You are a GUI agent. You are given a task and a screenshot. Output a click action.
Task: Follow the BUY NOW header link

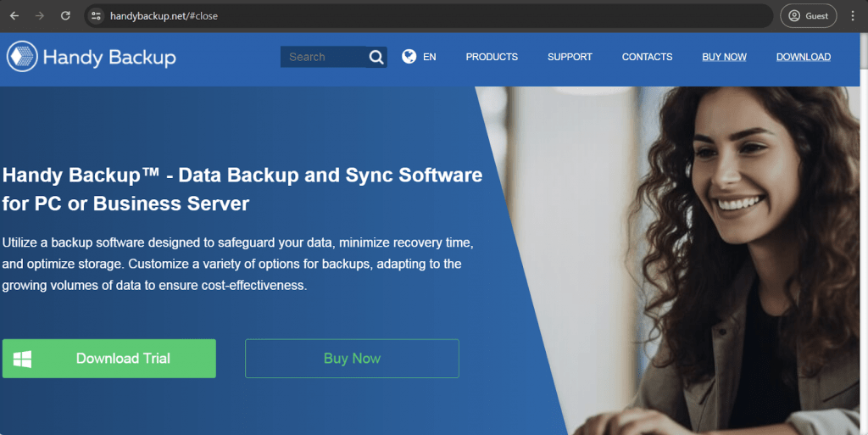(x=724, y=57)
